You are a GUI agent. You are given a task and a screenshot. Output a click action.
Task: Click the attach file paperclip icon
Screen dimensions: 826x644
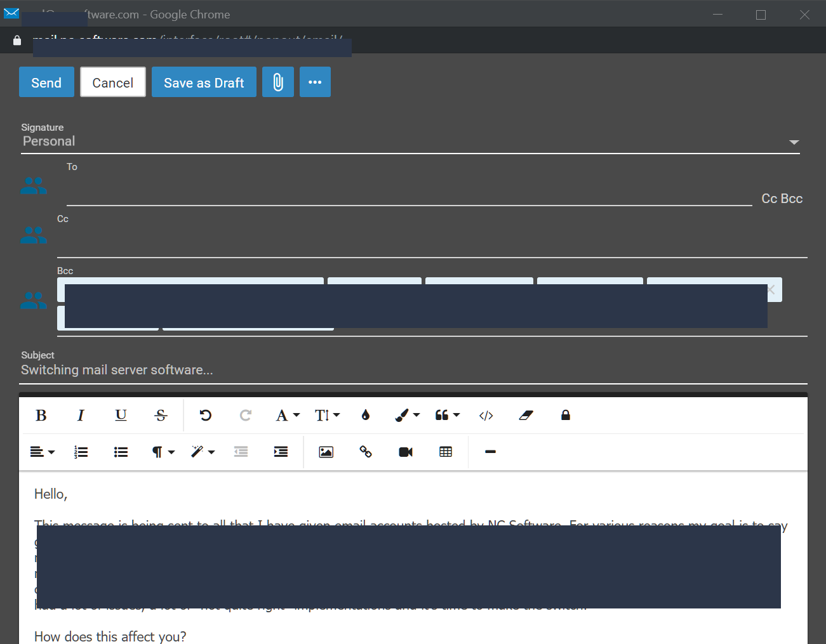tap(278, 82)
